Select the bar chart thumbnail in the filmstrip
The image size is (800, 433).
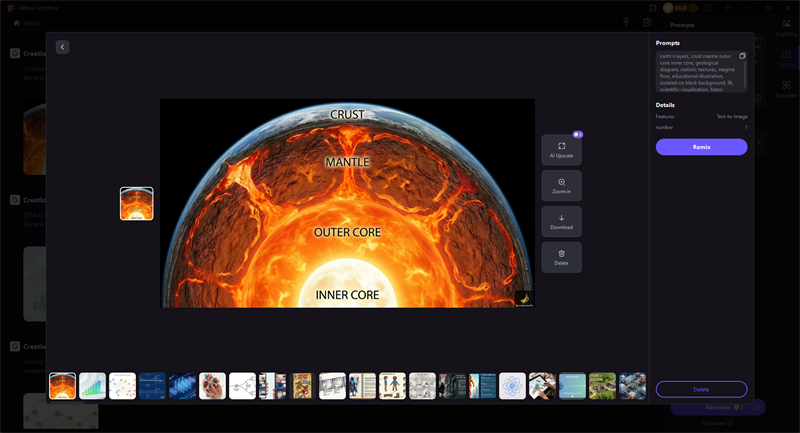pos(92,386)
